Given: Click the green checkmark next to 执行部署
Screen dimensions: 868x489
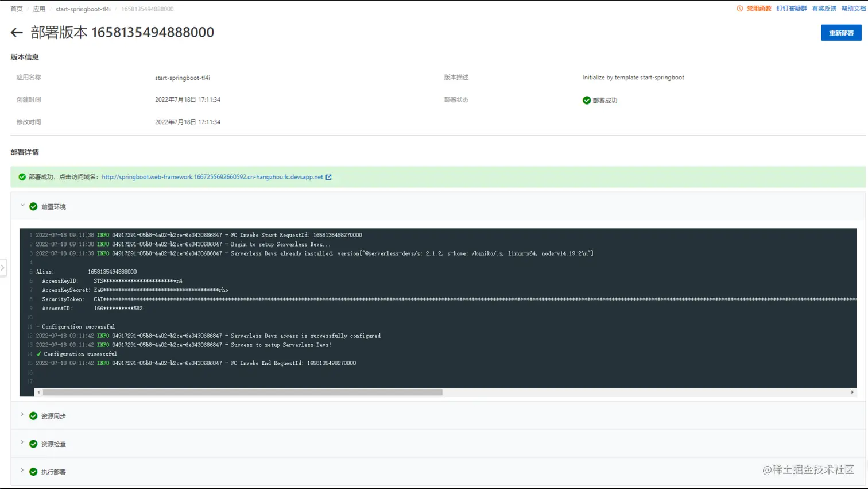Looking at the screenshot, I should pos(33,472).
